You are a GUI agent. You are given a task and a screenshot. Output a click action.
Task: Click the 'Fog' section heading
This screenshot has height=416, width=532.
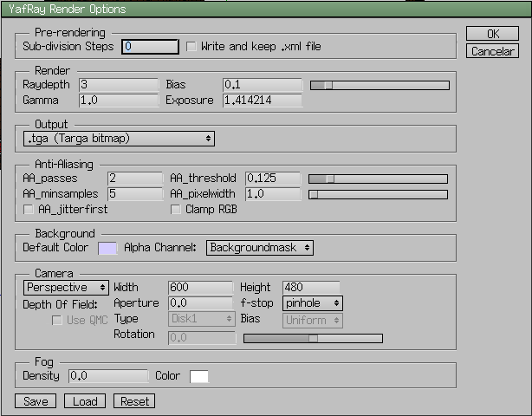point(44,362)
